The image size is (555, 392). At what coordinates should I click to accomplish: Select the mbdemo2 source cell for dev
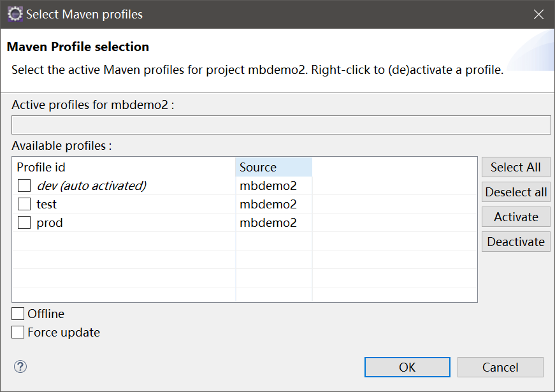[x=268, y=185]
